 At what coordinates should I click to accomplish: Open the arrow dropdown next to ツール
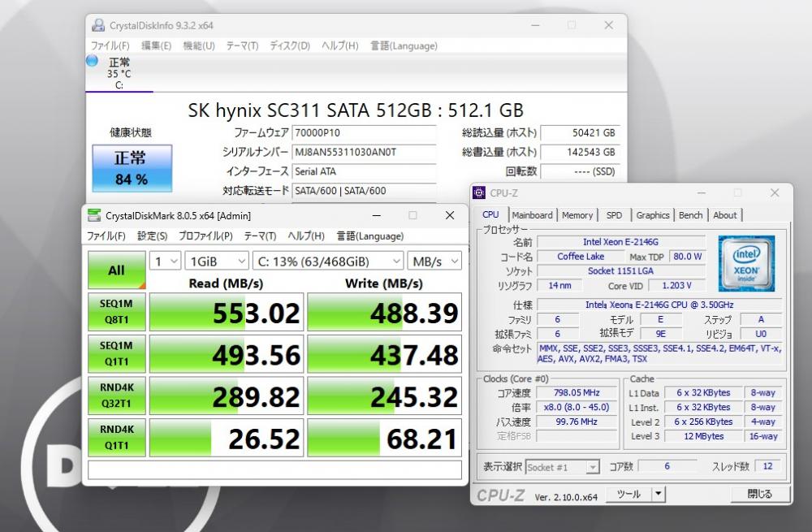click(659, 494)
